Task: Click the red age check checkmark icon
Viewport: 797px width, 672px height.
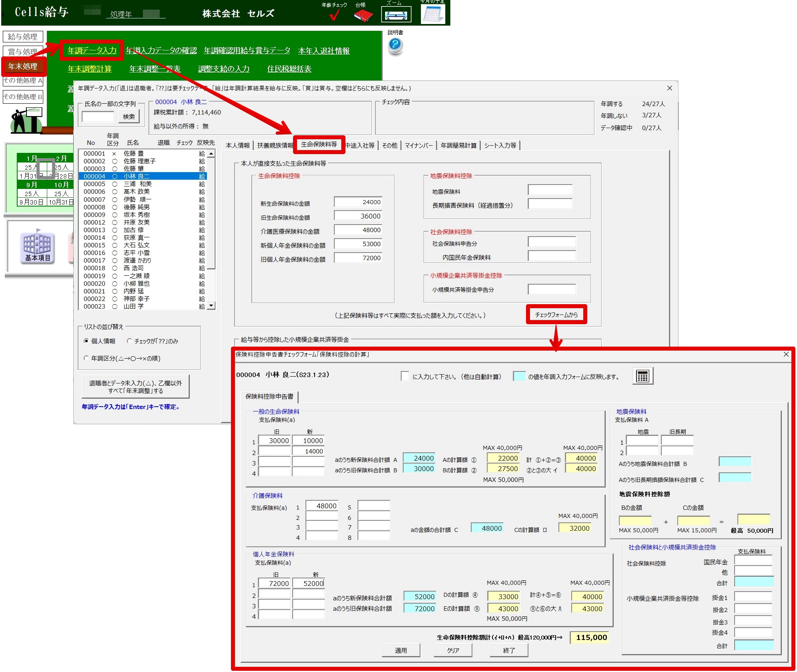Action: click(334, 16)
